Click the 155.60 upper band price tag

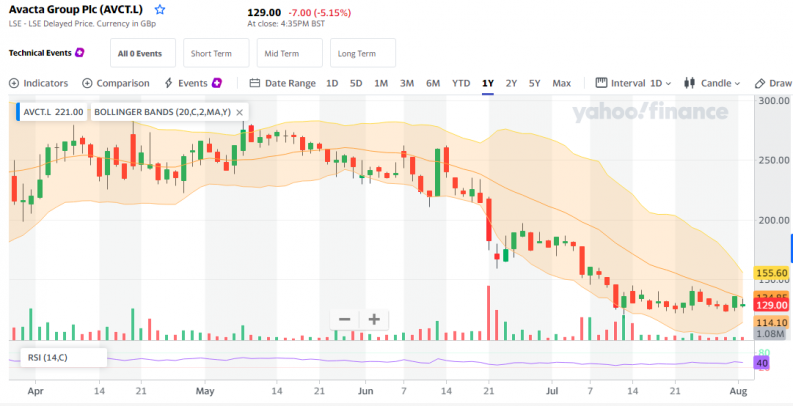point(772,273)
